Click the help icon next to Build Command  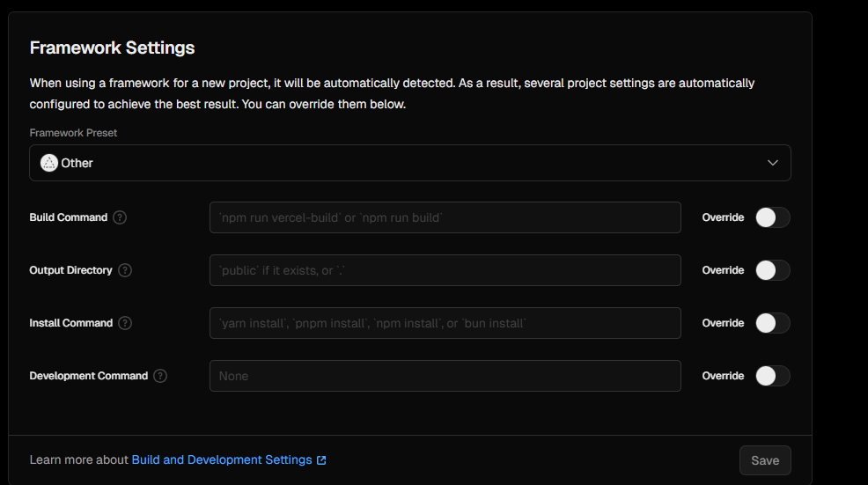pos(120,217)
